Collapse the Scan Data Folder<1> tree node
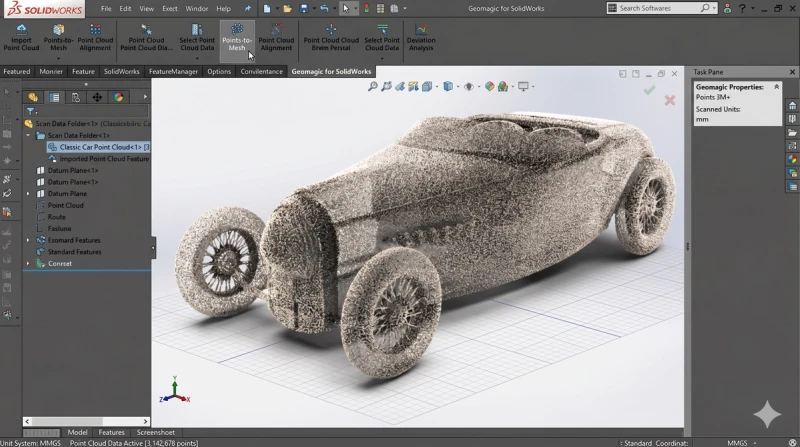This screenshot has height=447, width=800. tap(28, 135)
